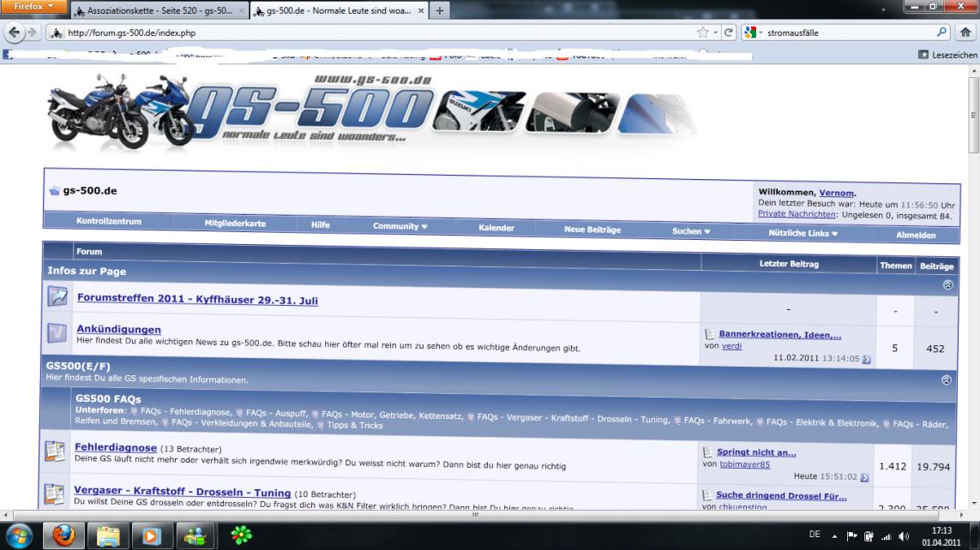980x550 pixels.
Task: Click the URL address bar field
Action: point(377,33)
